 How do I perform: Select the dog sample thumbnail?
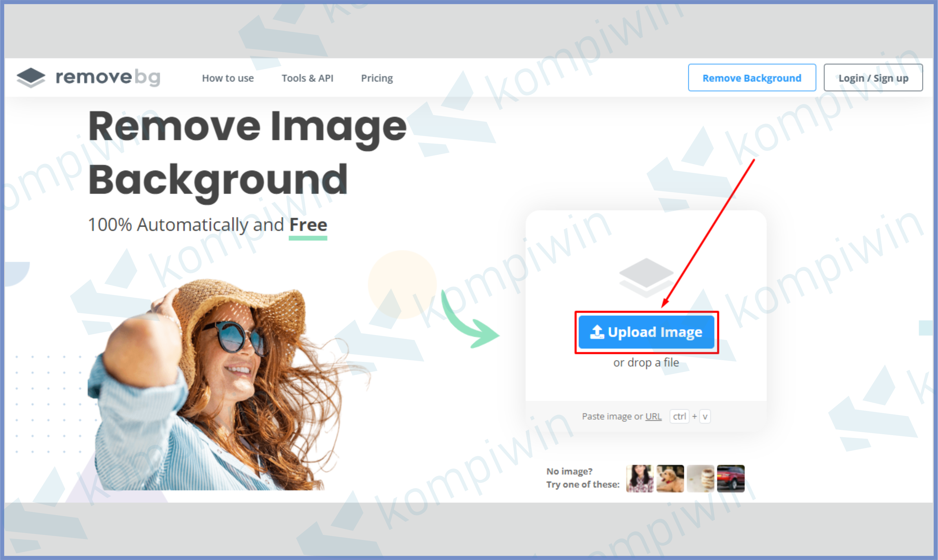point(670,479)
